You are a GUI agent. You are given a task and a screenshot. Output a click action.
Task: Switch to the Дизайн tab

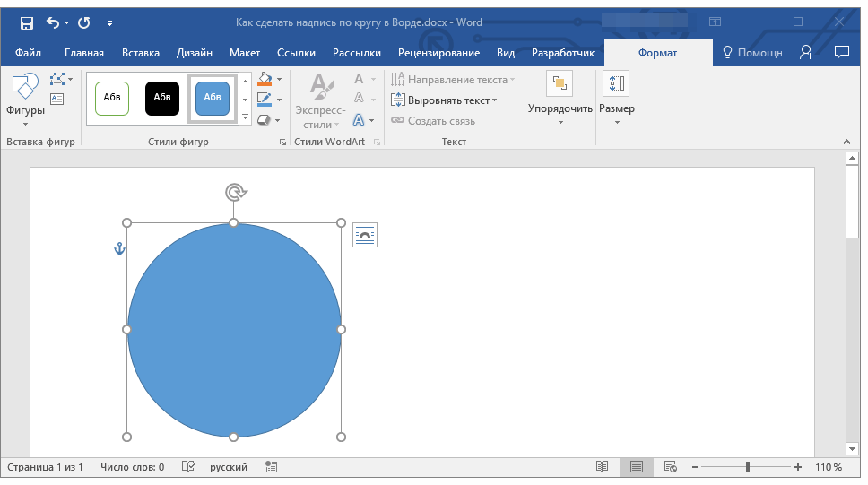click(195, 53)
